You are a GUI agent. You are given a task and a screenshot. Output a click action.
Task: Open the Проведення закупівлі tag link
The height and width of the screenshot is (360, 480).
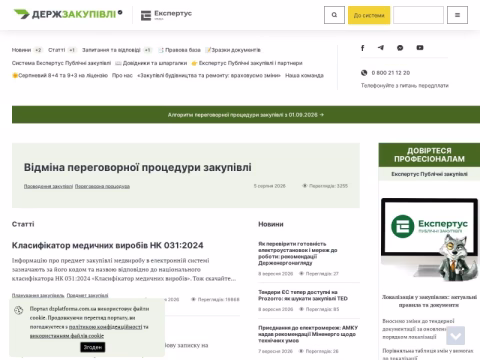click(48, 186)
